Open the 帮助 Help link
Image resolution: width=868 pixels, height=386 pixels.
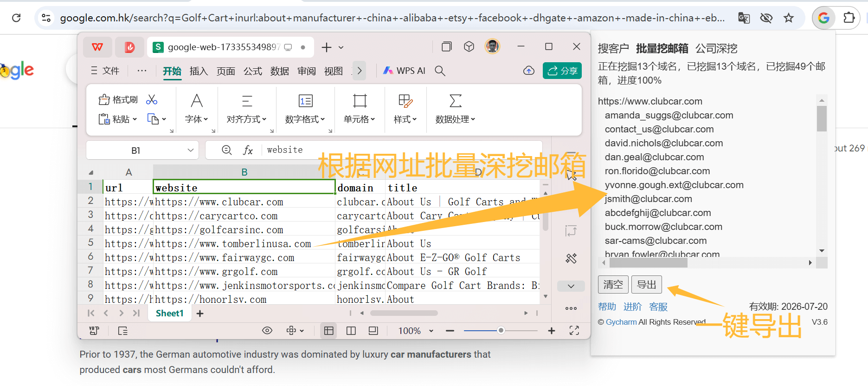607,307
